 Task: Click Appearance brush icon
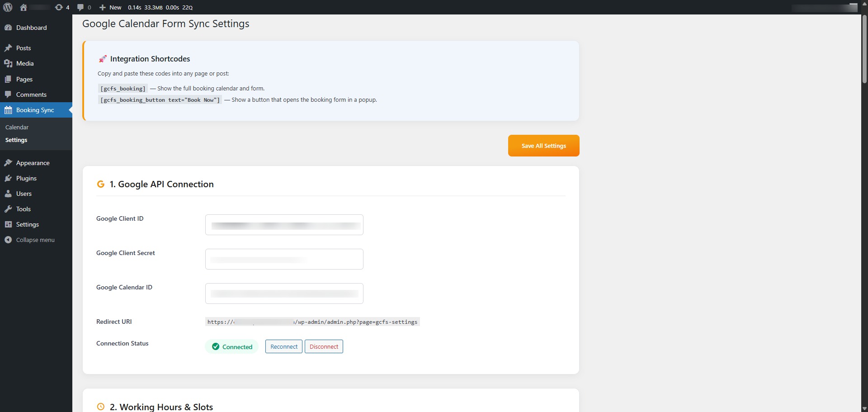pos(8,163)
